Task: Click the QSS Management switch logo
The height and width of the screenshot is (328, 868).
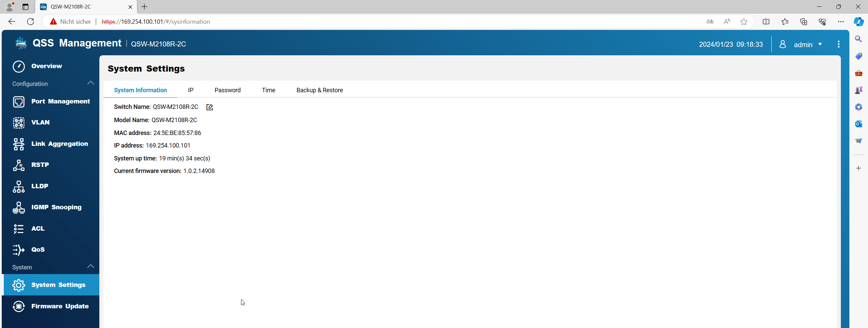Action: [x=21, y=43]
